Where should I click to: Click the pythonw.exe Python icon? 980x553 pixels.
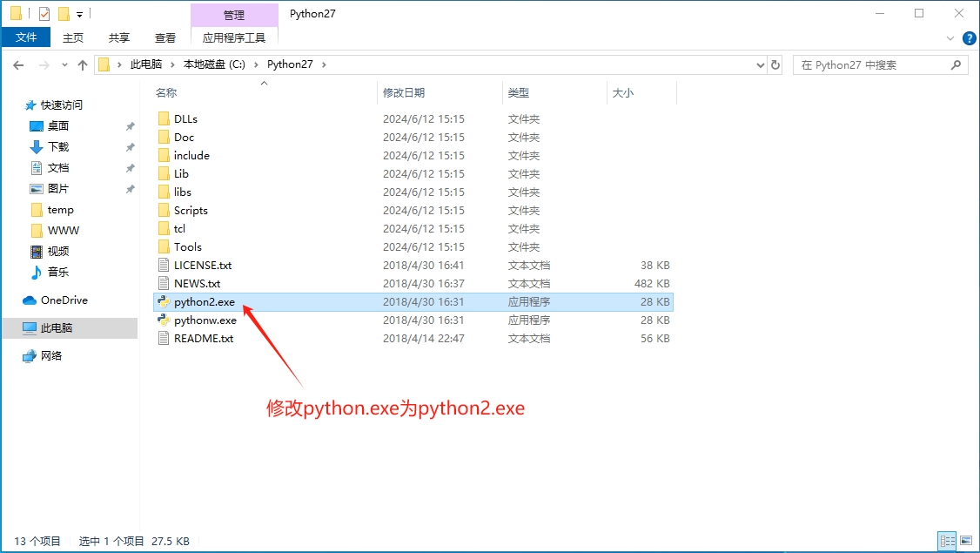[x=164, y=320]
